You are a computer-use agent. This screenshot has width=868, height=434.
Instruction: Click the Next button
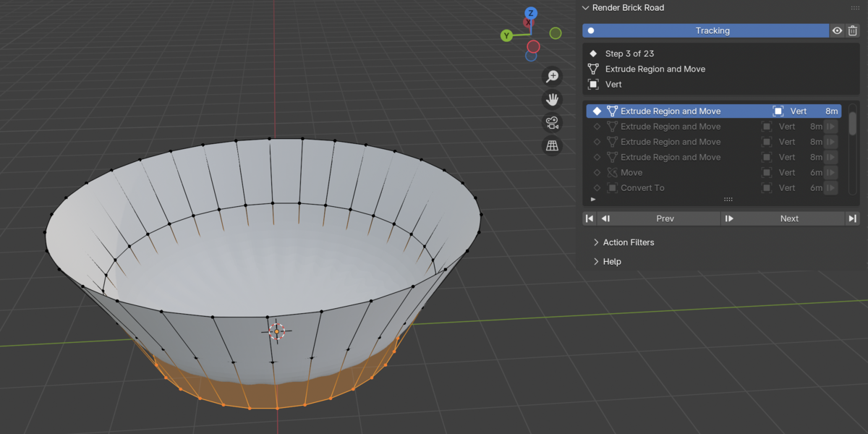click(x=783, y=218)
